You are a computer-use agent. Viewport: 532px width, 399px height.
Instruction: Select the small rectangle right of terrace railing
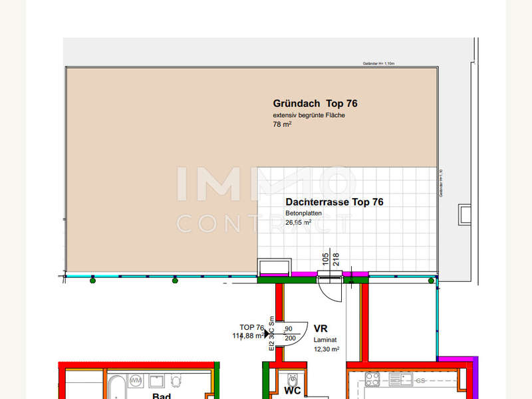pyautogui.click(x=464, y=215)
